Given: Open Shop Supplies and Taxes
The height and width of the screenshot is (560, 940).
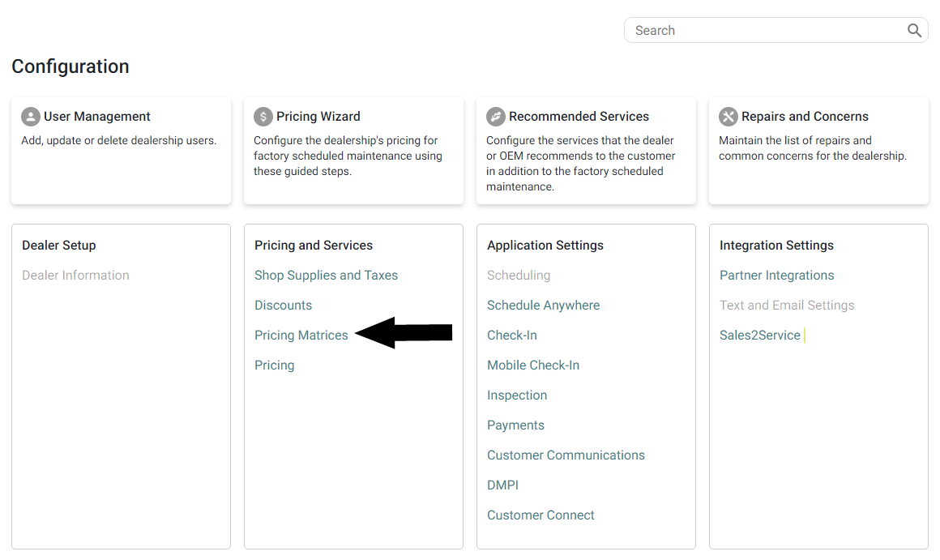Looking at the screenshot, I should coord(326,275).
